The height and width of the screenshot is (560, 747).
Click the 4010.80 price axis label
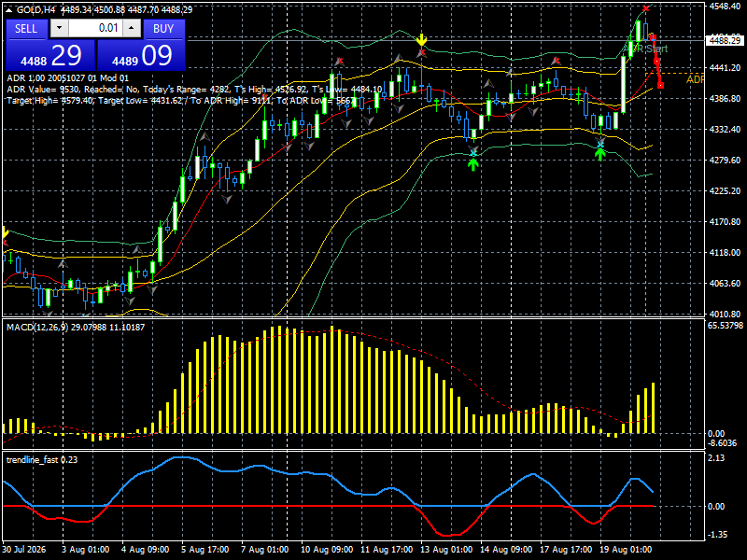coord(725,314)
